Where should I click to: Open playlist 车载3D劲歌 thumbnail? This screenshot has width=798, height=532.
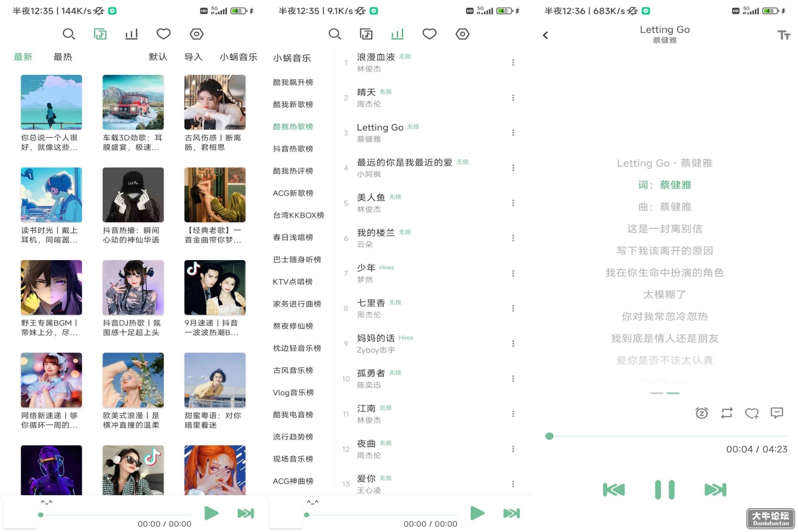click(x=133, y=102)
